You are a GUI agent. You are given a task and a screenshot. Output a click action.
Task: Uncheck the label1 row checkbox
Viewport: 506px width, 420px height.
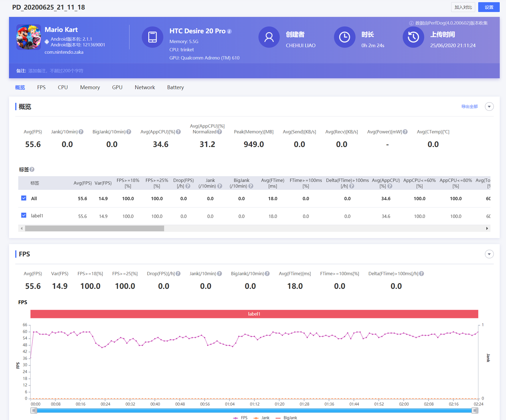pyautogui.click(x=24, y=215)
